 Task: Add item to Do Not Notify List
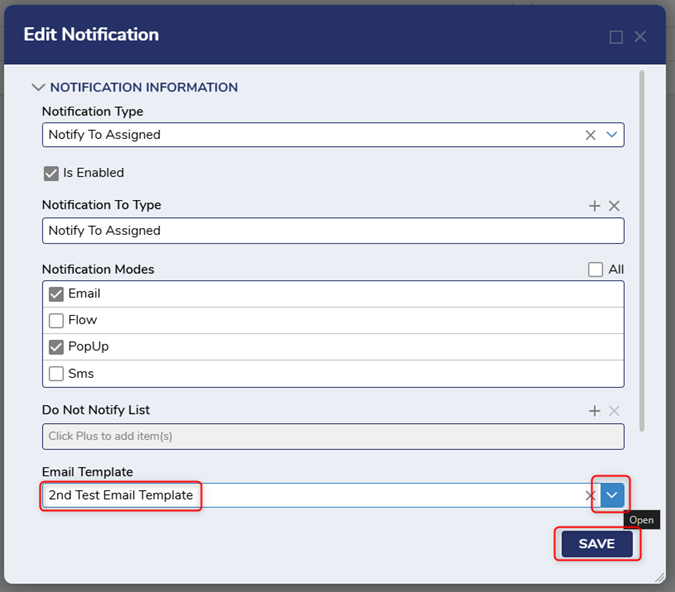pos(594,411)
